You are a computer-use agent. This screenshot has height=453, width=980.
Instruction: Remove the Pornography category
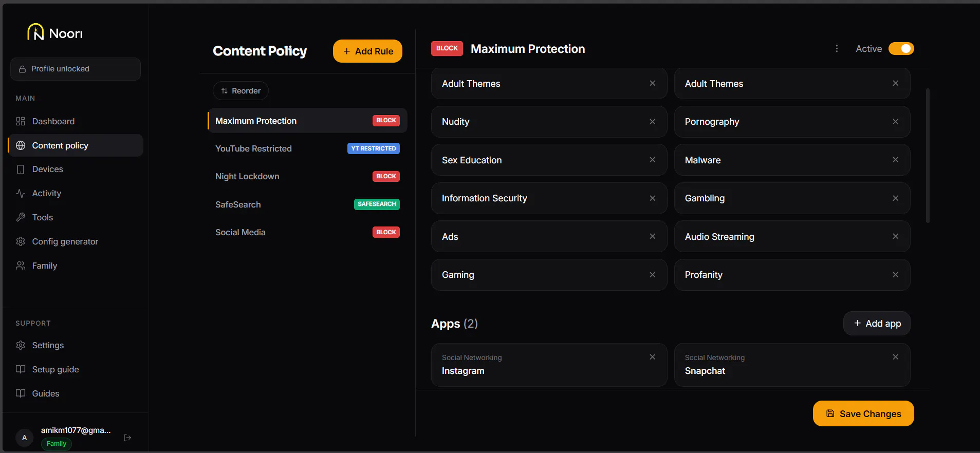[x=895, y=122]
